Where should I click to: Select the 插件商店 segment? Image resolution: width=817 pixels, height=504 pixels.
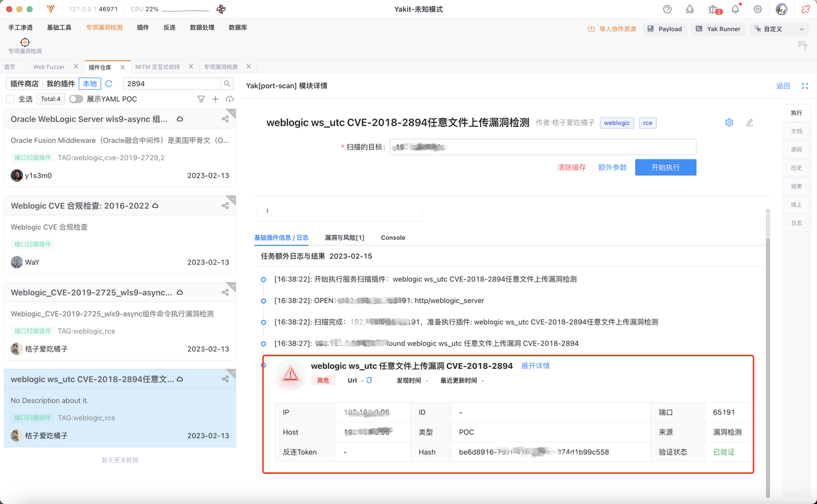pyautogui.click(x=24, y=84)
